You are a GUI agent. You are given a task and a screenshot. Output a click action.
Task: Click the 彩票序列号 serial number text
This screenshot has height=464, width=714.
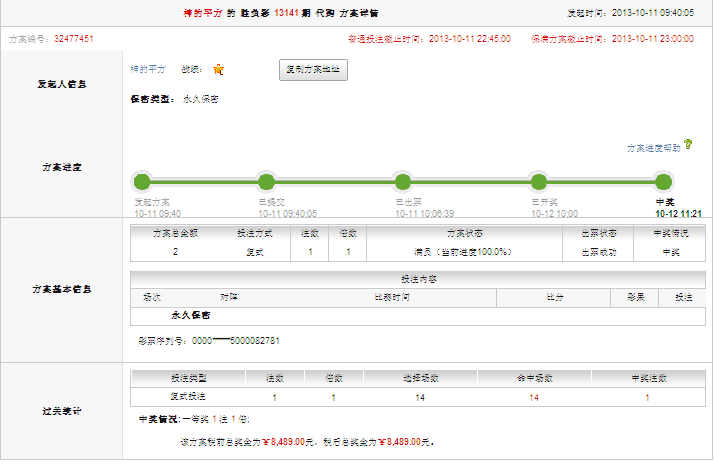click(x=208, y=341)
